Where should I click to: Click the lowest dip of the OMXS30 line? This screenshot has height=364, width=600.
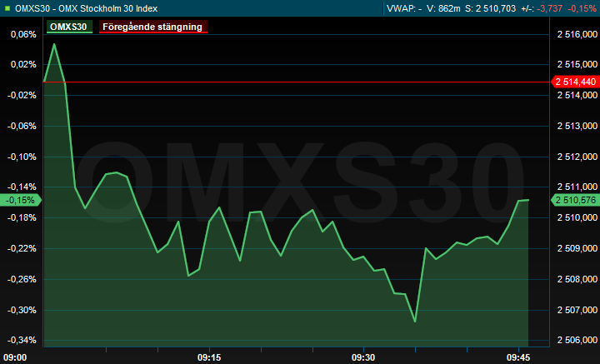click(x=415, y=322)
